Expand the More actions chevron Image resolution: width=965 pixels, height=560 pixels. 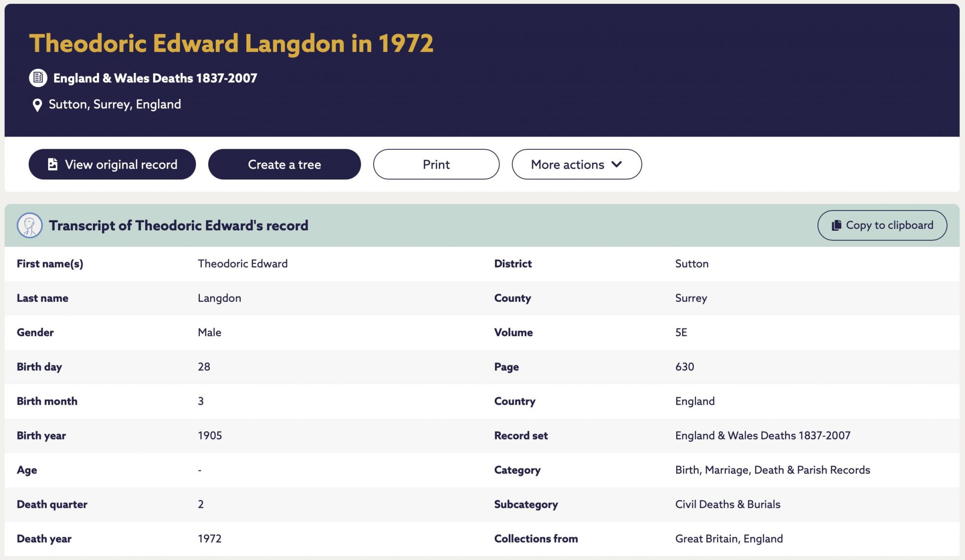[x=616, y=164]
